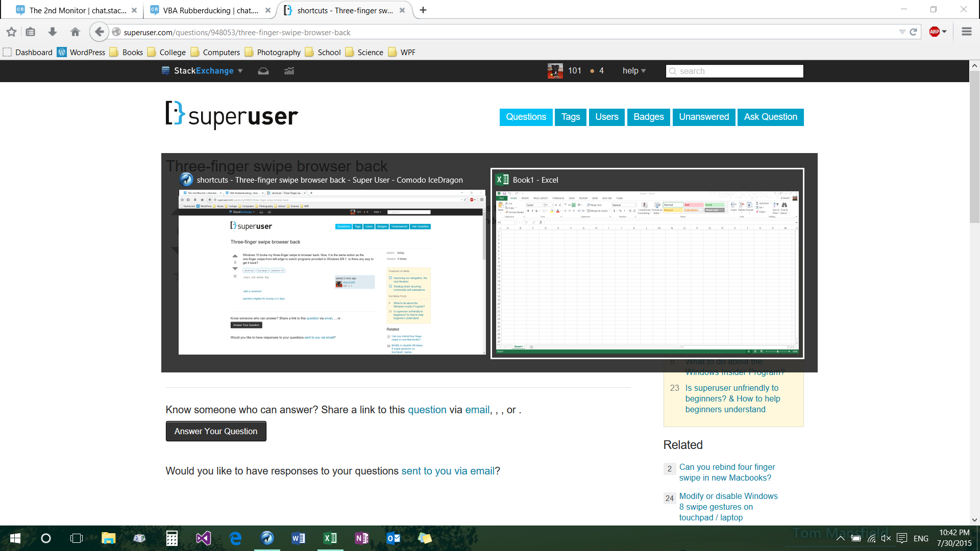Viewport: 980px width, 551px height.
Task: Open the Questions navigation tab
Action: 526,117
